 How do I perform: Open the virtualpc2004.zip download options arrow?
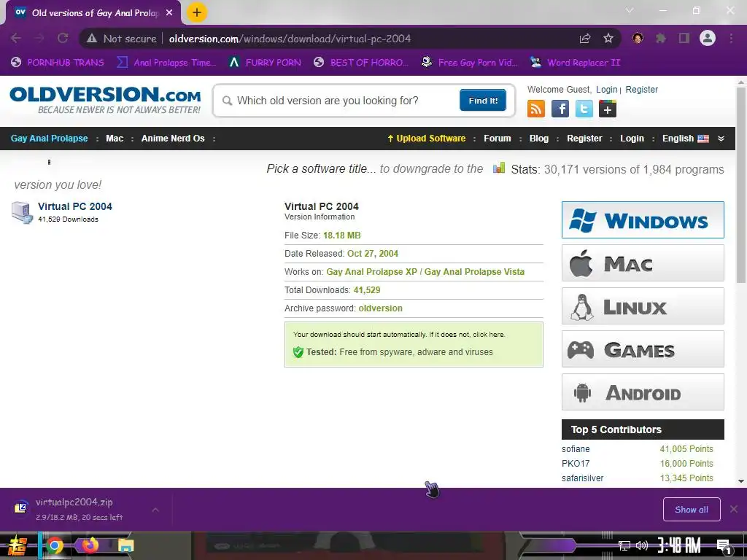(x=155, y=510)
